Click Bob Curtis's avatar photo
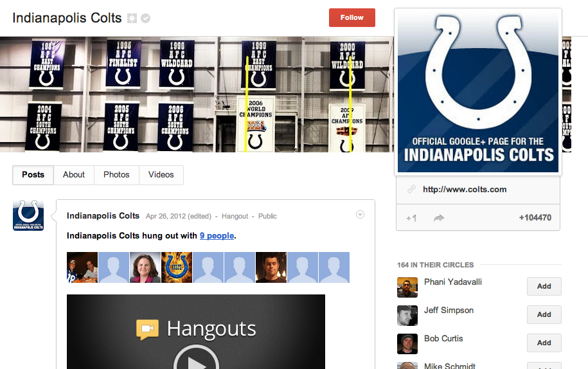Viewport: 588px width, 369px height. [x=407, y=344]
